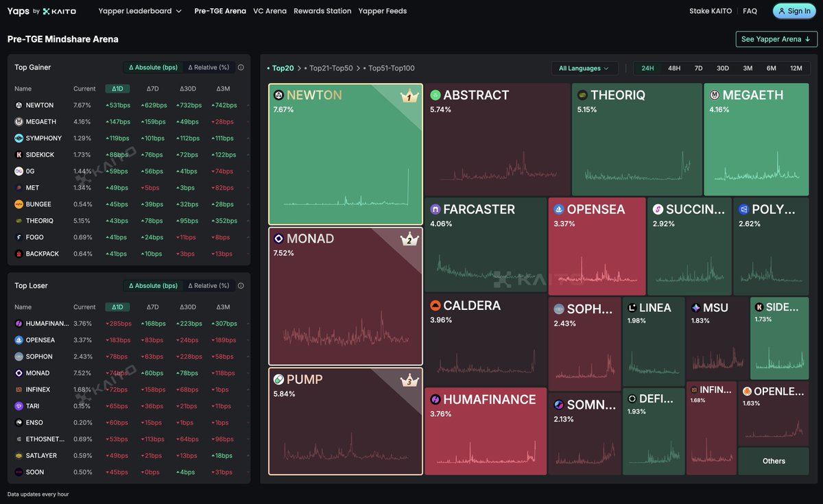The height and width of the screenshot is (504, 823).
Task: Sort Top Gainer by Δ30D column
Action: coord(188,89)
